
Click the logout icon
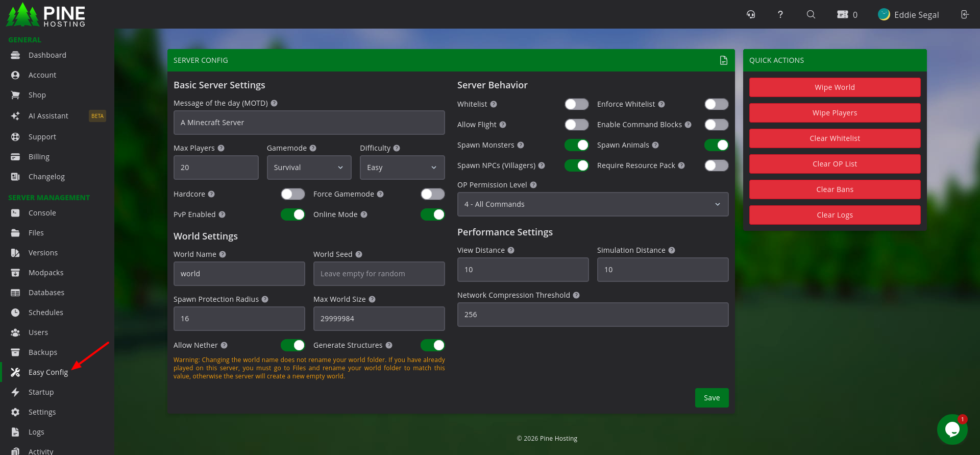(x=965, y=14)
